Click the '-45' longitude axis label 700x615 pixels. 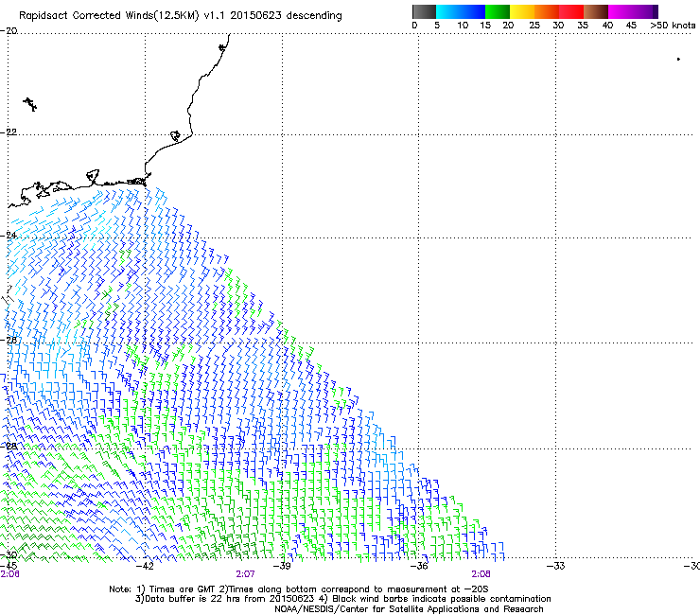9,566
